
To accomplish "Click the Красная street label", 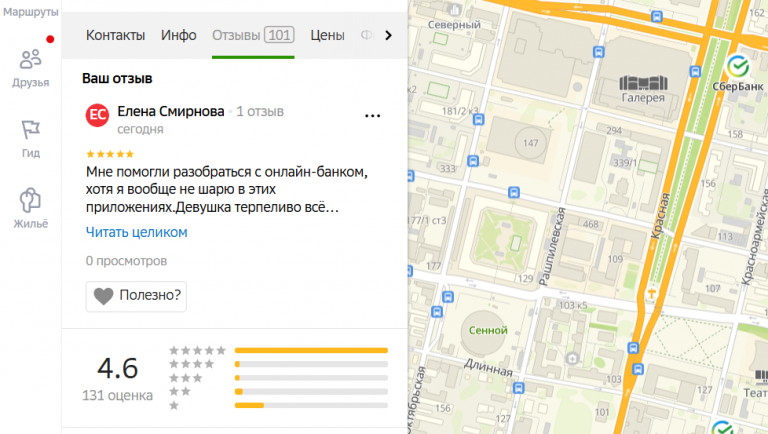I will pyautogui.click(x=661, y=216).
